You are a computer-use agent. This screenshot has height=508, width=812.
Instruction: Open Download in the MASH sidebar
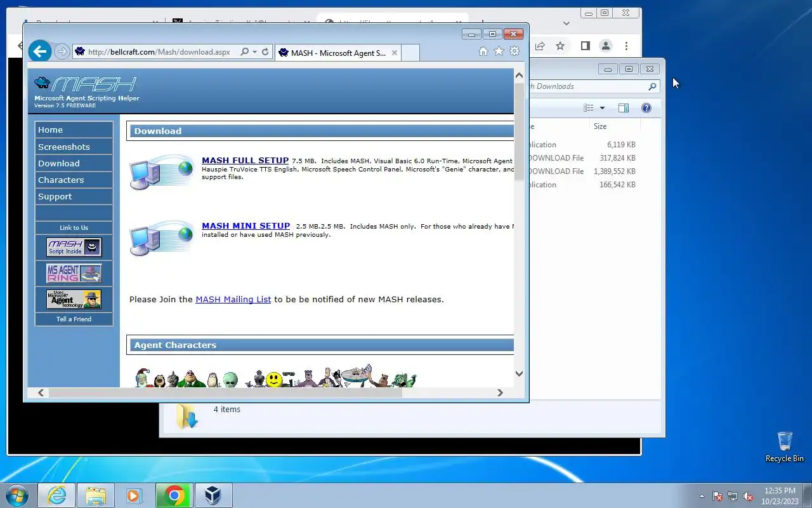point(74,163)
